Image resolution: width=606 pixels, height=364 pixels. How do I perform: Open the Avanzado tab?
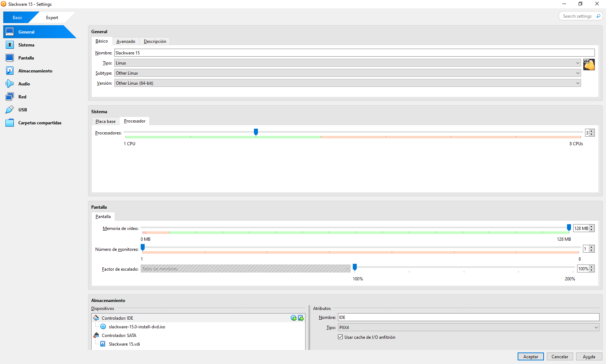pos(126,41)
